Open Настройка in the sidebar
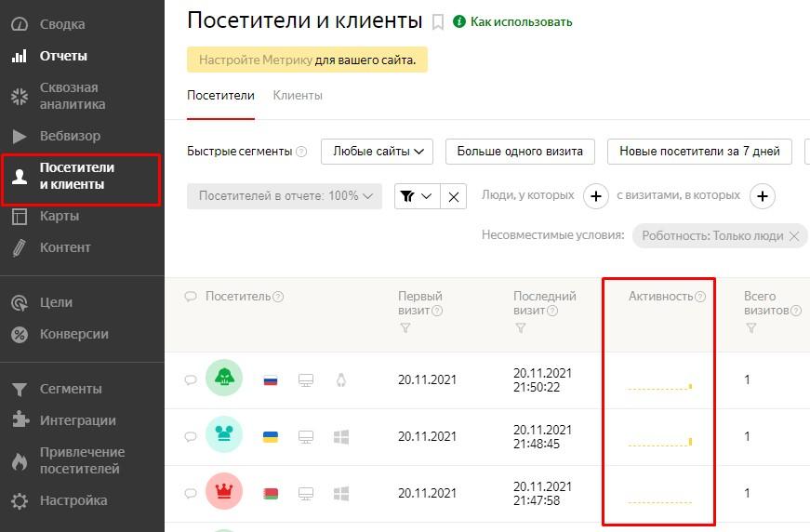Image resolution: width=810 pixels, height=532 pixels. (60, 500)
